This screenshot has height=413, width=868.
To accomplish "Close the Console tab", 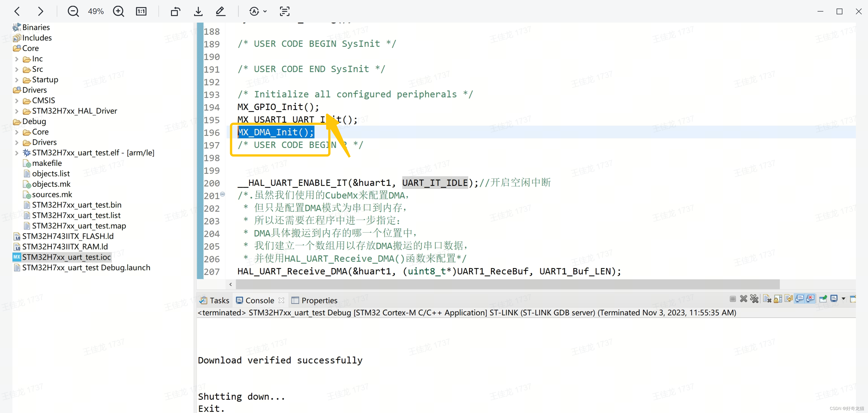I will click(x=281, y=300).
